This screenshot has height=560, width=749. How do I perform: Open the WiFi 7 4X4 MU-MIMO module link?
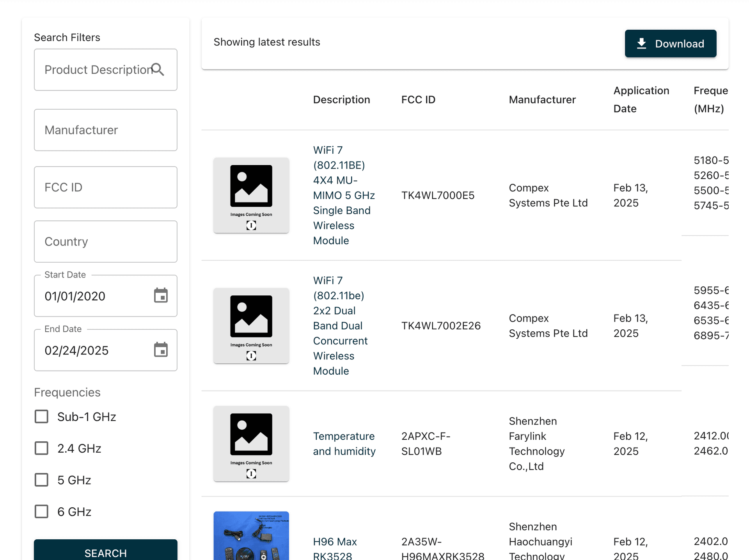(x=343, y=195)
